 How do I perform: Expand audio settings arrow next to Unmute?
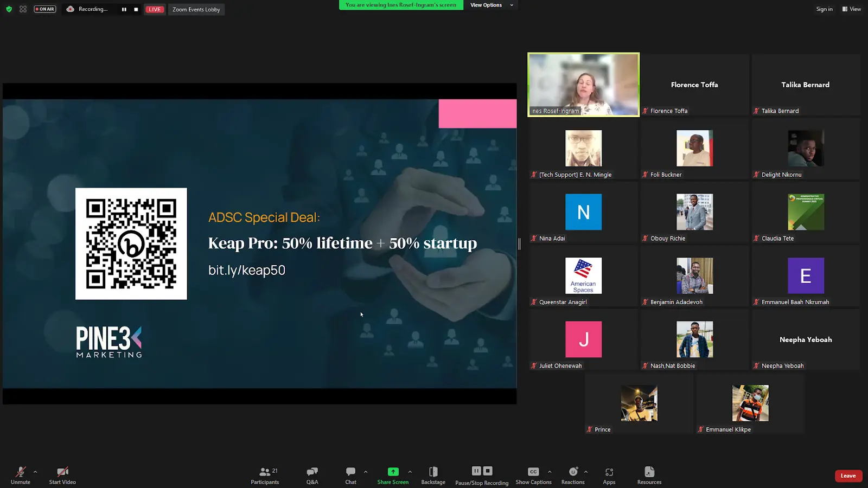click(35, 472)
